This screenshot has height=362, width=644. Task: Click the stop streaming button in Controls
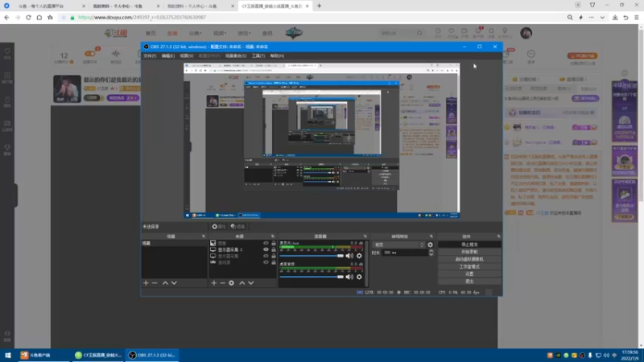[x=469, y=245]
